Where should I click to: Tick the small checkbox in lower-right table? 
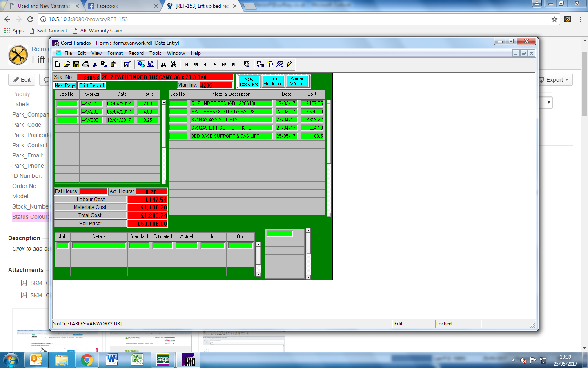click(x=299, y=233)
